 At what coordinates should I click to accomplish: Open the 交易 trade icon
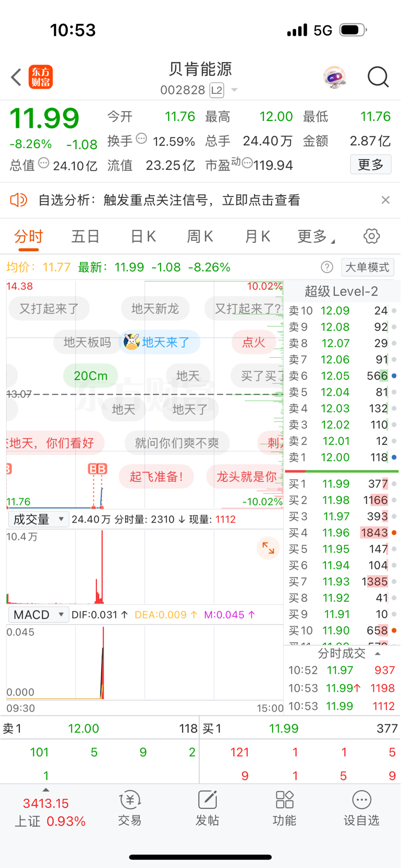click(x=130, y=808)
